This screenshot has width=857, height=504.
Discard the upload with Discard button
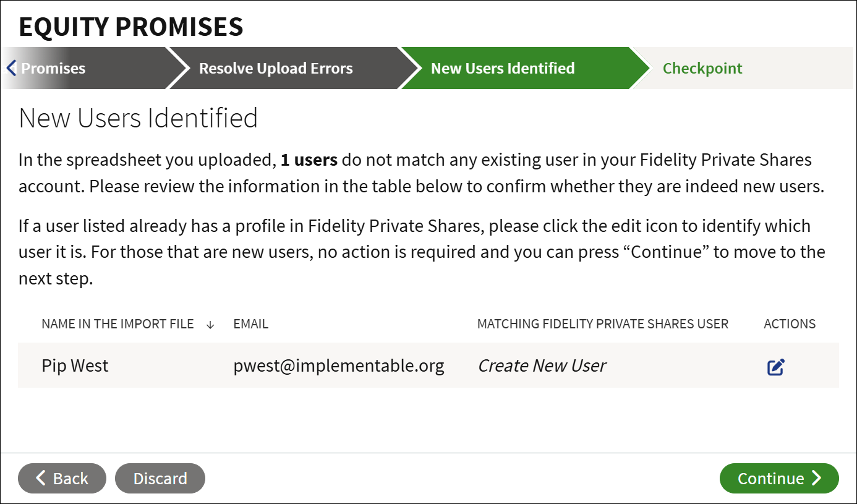click(x=160, y=479)
